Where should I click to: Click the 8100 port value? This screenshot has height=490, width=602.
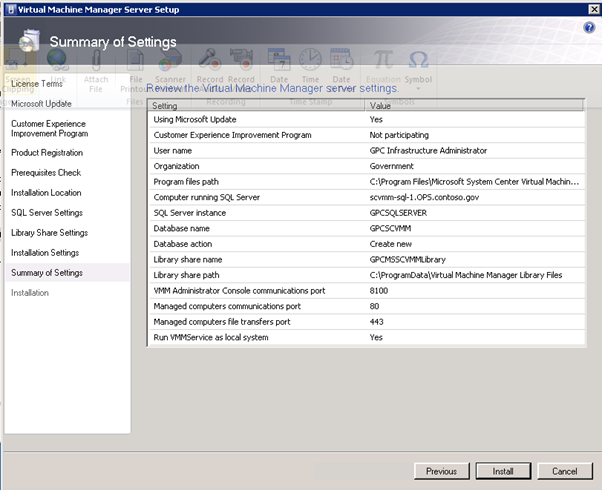pyautogui.click(x=379, y=291)
